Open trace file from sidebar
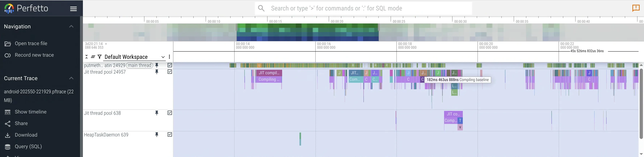This screenshot has height=157, width=644. tap(31, 43)
